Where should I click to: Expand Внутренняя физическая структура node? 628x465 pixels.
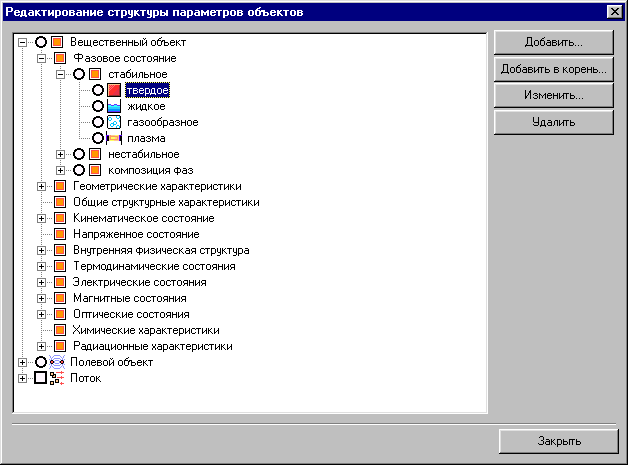click(x=41, y=250)
